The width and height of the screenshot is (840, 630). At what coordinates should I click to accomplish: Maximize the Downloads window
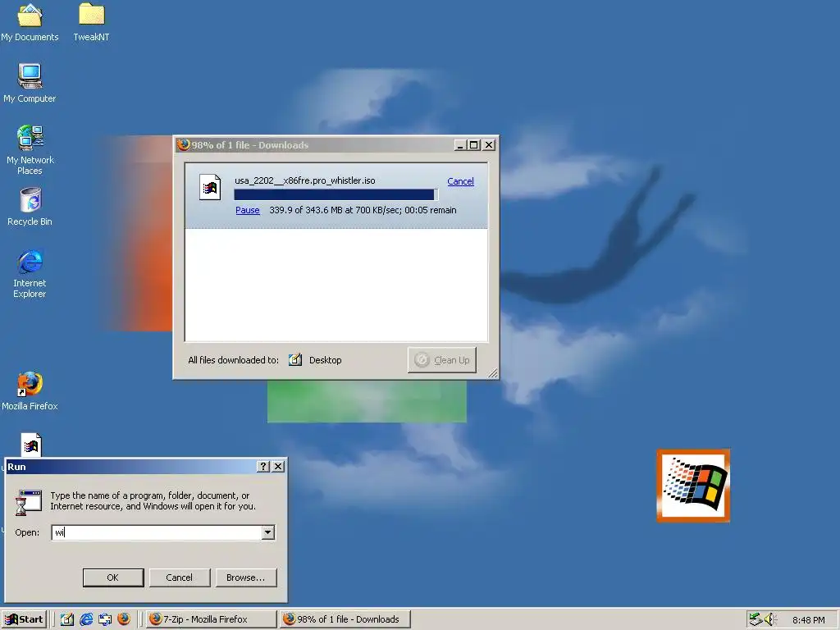click(474, 144)
